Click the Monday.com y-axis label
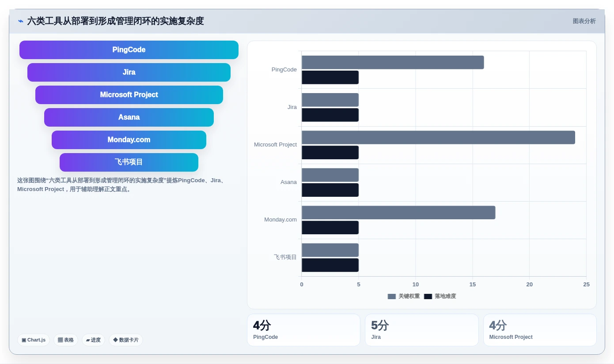614x364 pixels. (x=280, y=220)
